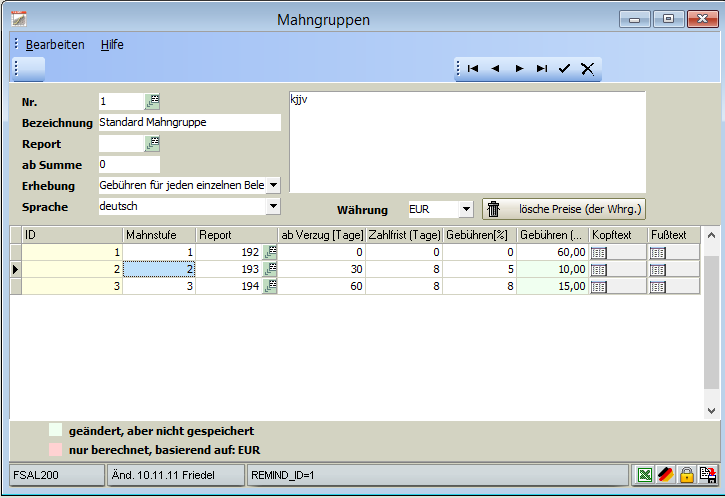Open the Erhebung dropdown
725x498 pixels.
(274, 185)
